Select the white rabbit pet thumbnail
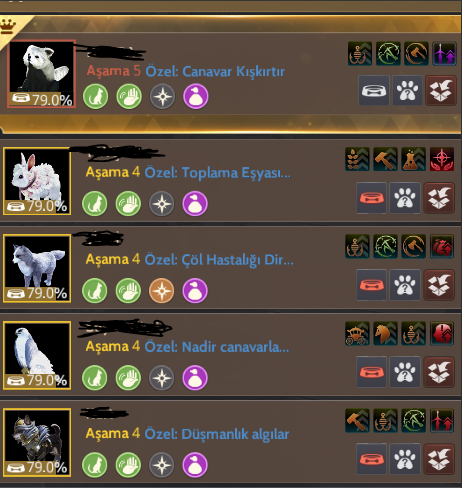Viewport: 462px width, 488px height. click(37, 182)
